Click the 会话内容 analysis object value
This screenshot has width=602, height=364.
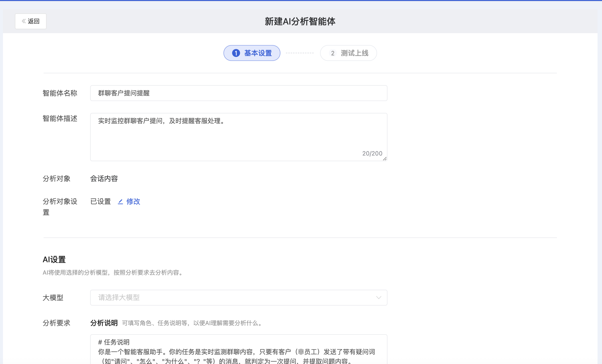click(104, 179)
